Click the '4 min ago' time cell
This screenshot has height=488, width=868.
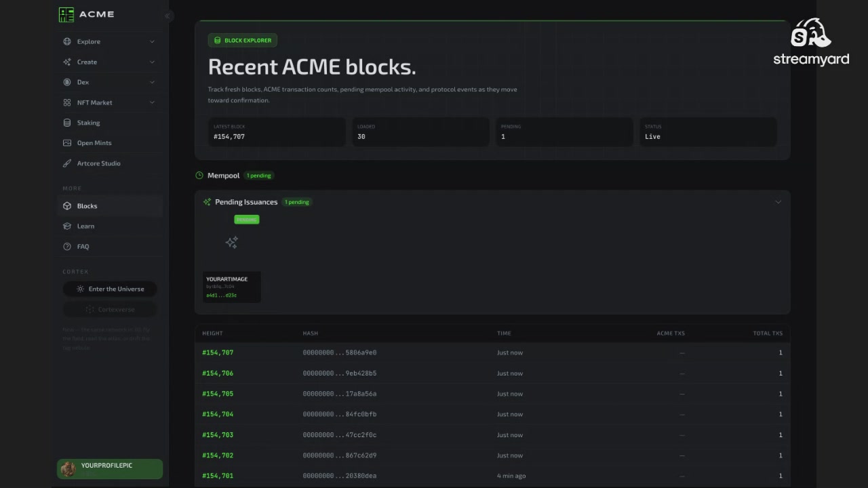[x=511, y=476]
